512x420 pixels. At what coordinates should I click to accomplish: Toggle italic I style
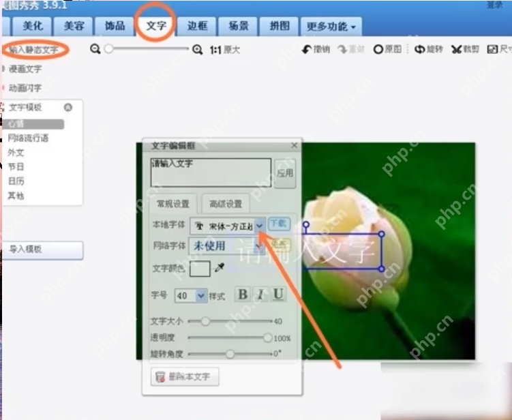click(260, 295)
